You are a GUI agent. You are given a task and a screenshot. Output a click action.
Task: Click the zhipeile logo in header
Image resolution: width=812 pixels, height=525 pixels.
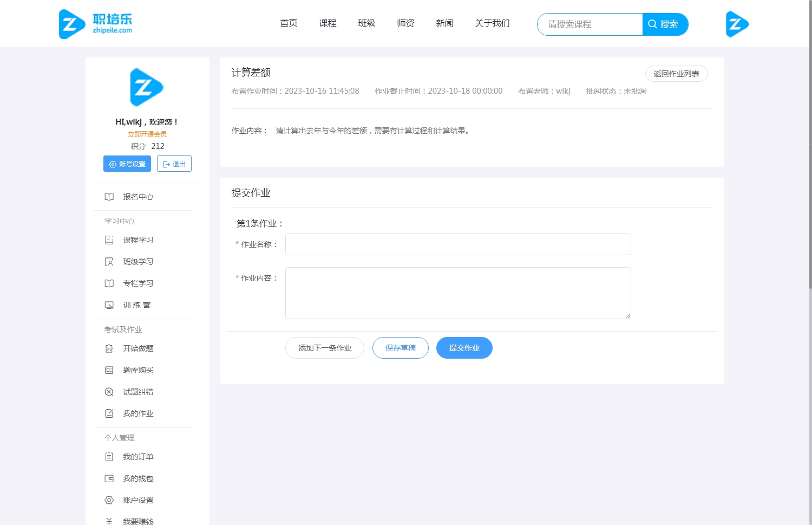coord(96,24)
